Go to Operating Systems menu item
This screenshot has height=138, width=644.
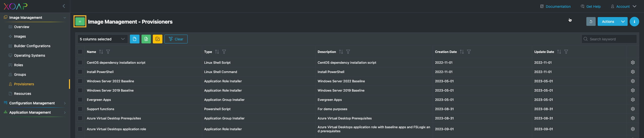pyautogui.click(x=29, y=55)
